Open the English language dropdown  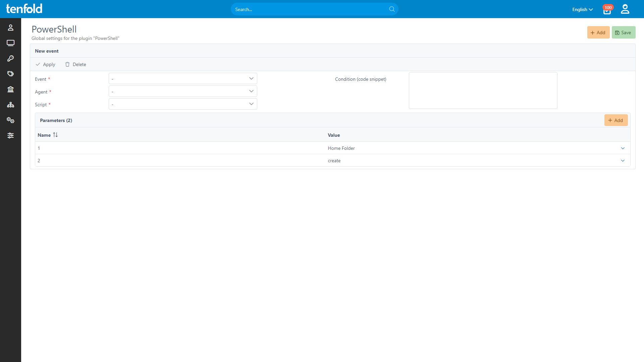pyautogui.click(x=583, y=9)
